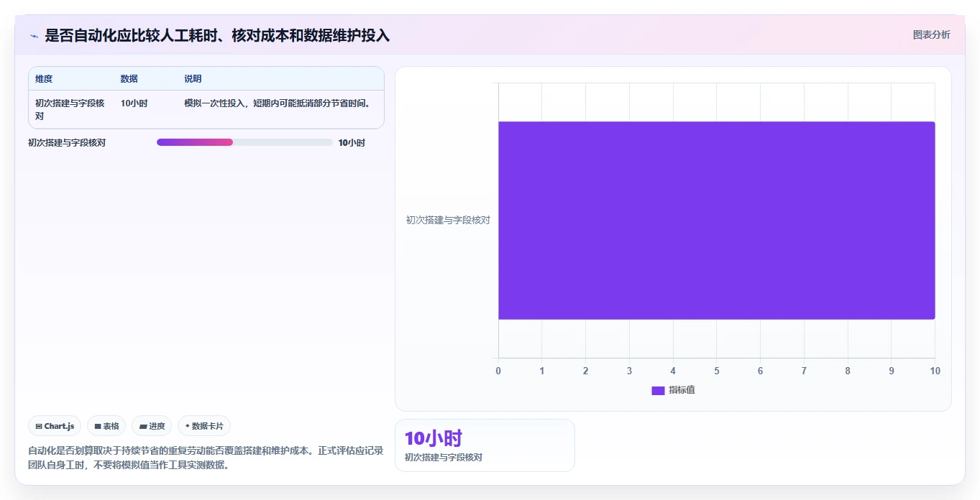Screen dimensions: 980x500
Task: Click the 数据 column header
Action: coord(129,79)
